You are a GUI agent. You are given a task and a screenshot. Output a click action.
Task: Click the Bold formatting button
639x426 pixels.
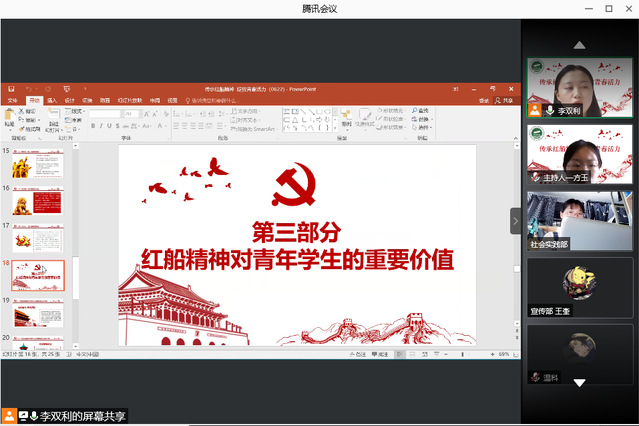coord(92,127)
